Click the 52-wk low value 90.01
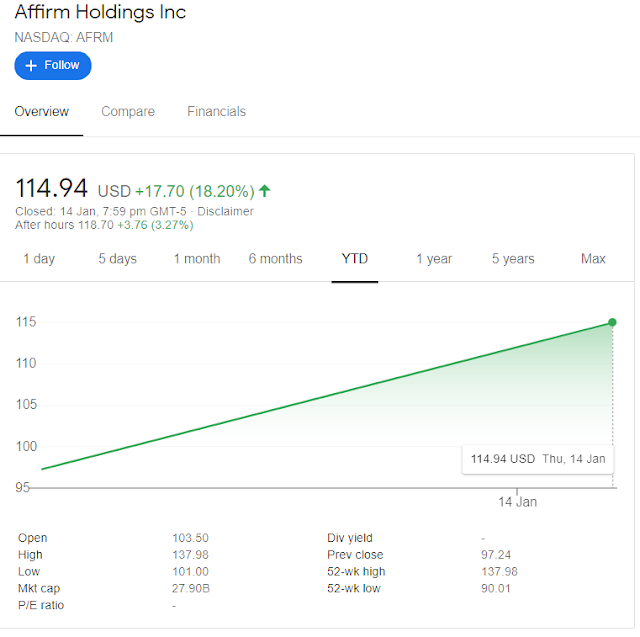640x637 pixels. coord(496,588)
